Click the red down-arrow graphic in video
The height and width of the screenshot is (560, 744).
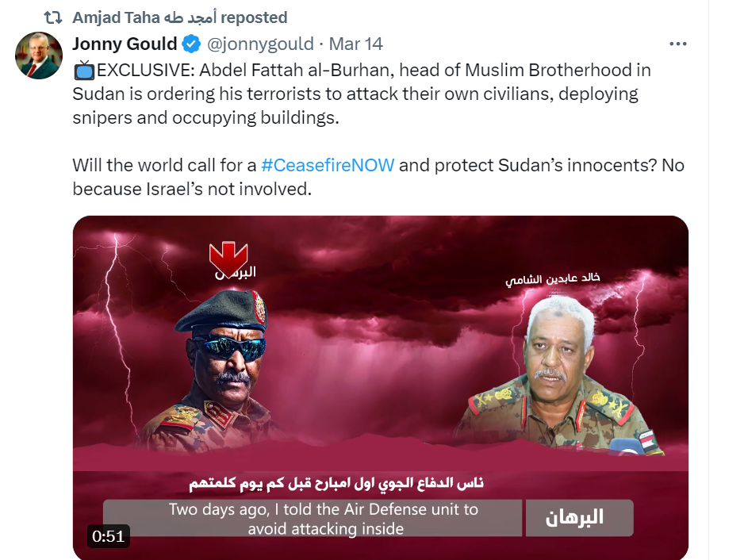point(228,259)
